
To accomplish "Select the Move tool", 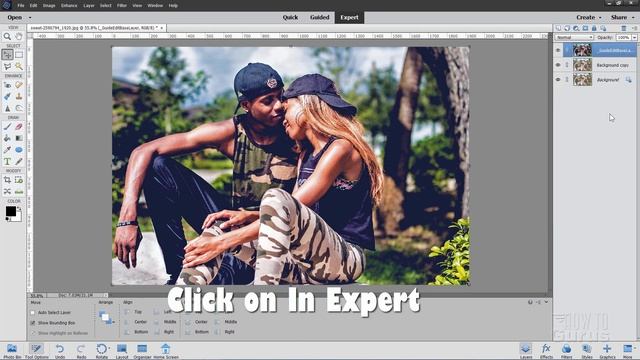I will coord(7,54).
